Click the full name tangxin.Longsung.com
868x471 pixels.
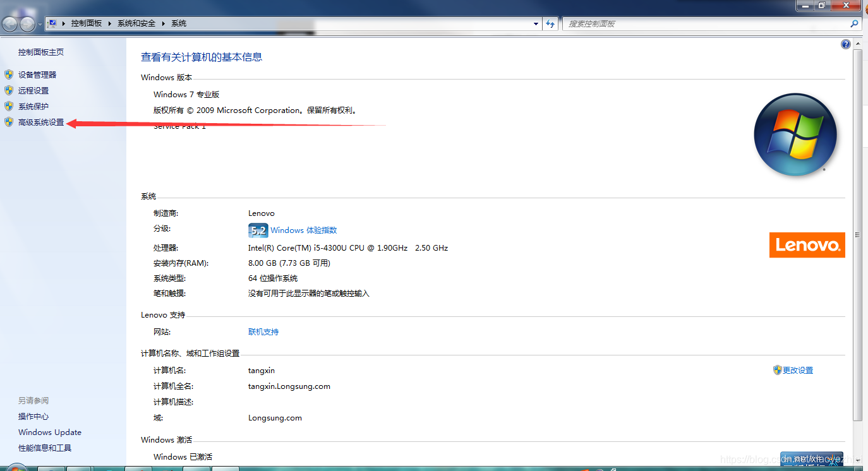click(289, 386)
